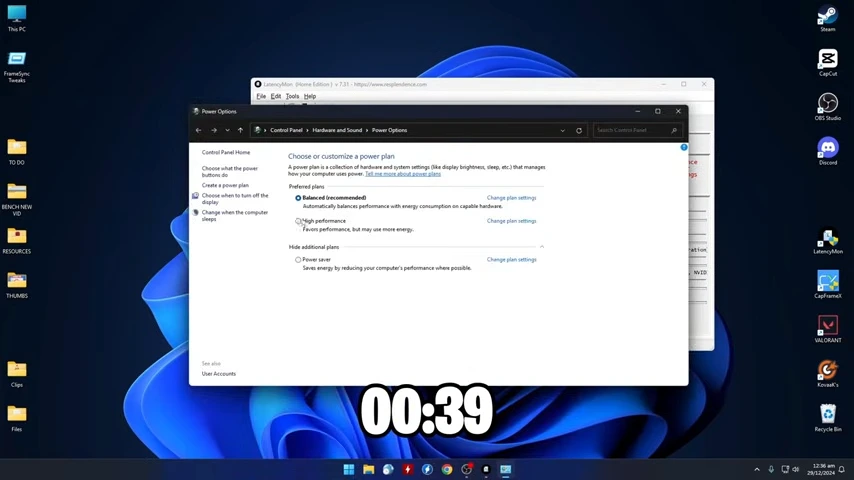Open recent locations dropdown arrow
The width and height of the screenshot is (854, 480).
tap(227, 130)
